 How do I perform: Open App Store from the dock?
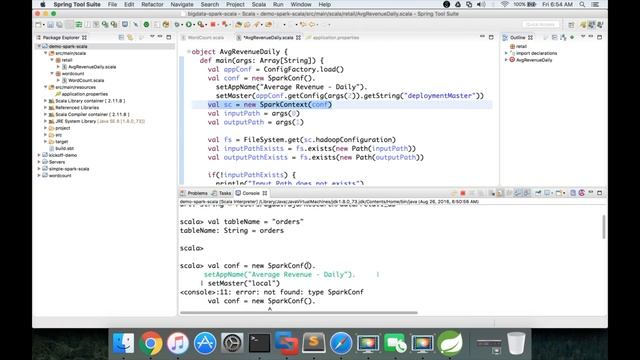pyautogui.click(x=205, y=343)
